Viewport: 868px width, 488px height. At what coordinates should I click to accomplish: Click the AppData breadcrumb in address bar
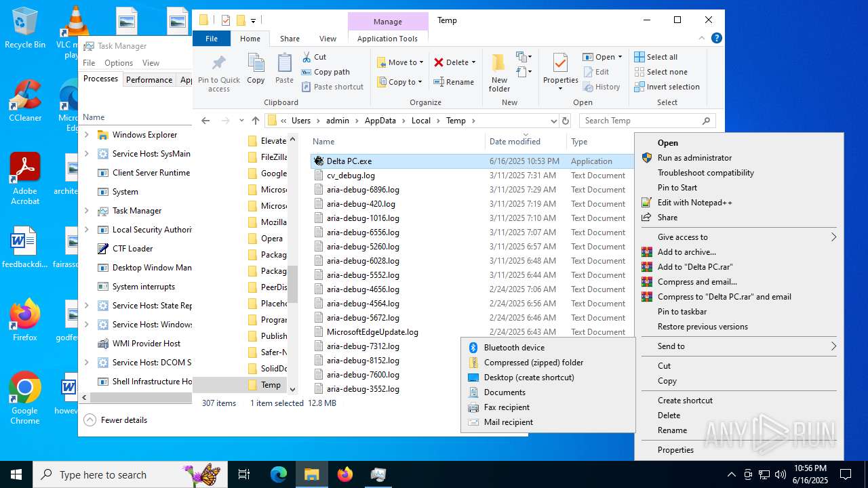tap(380, 121)
